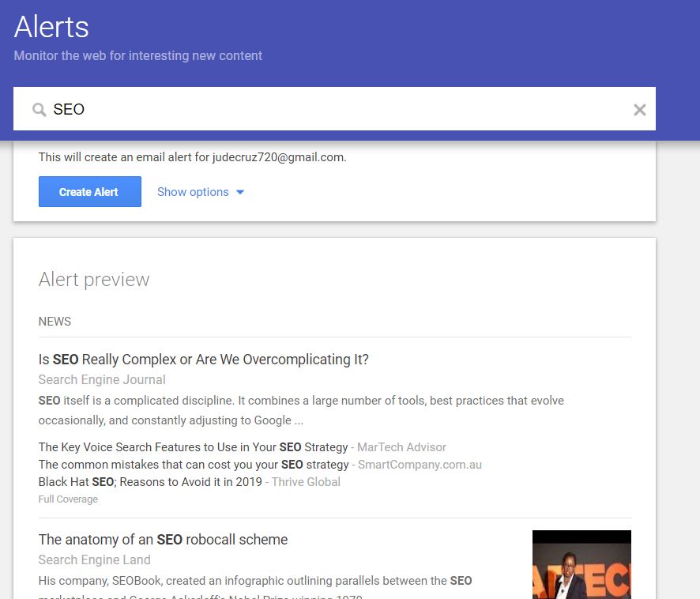Click the Alerts page title
Screen dimensions: 700x599
tap(51, 27)
